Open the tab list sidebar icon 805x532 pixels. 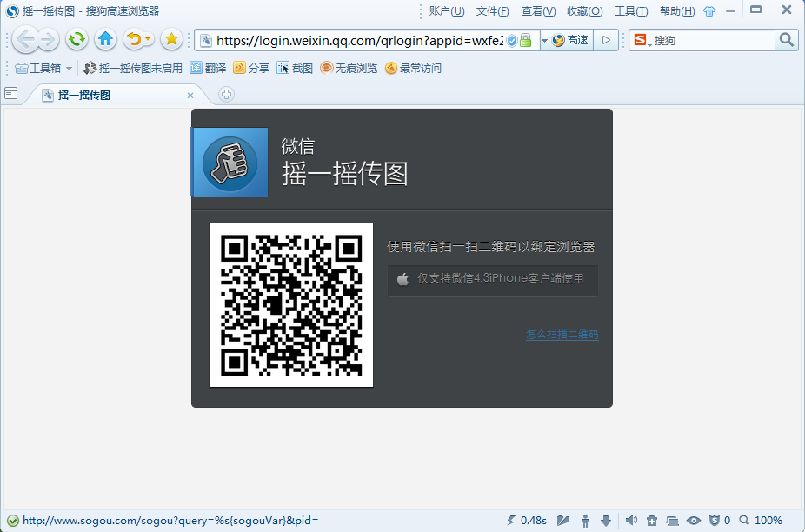coord(10,94)
